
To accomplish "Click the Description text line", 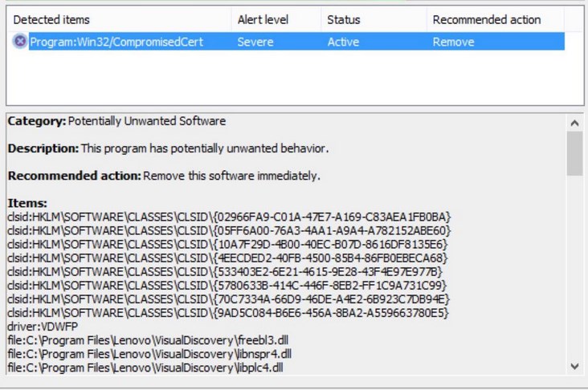I will pyautogui.click(x=168, y=148).
